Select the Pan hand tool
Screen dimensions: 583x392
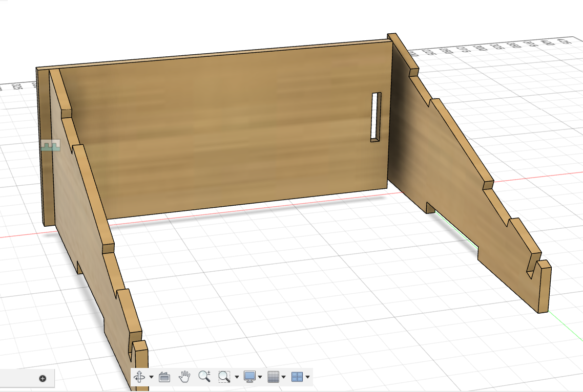[x=184, y=377]
